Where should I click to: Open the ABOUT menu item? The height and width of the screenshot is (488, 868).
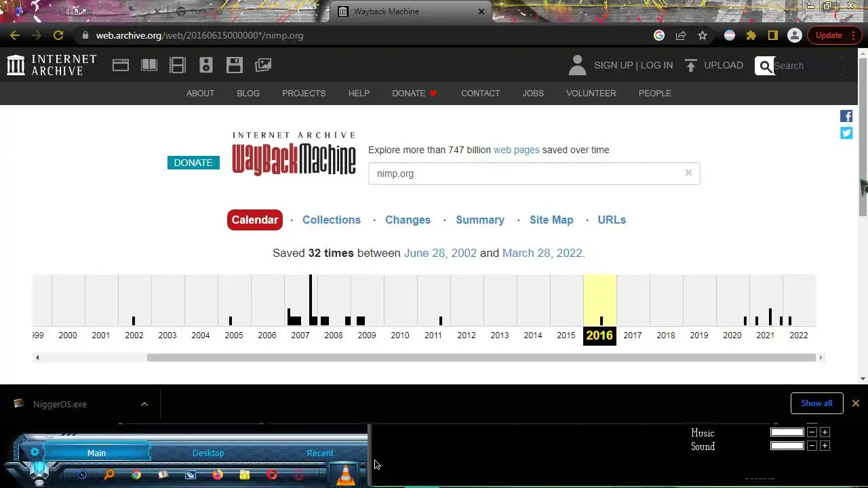click(x=200, y=94)
